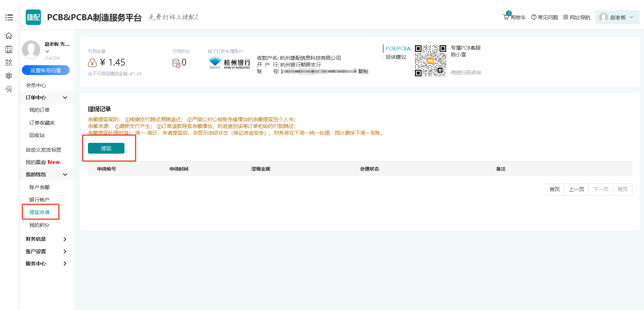The height and width of the screenshot is (310, 644).
Task: Open 自定义发货标签
Action: coord(44,150)
